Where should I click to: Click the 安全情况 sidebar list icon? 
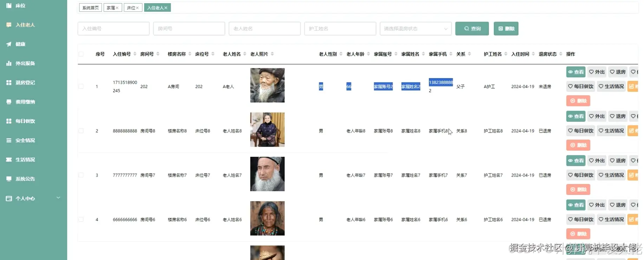pos(9,140)
